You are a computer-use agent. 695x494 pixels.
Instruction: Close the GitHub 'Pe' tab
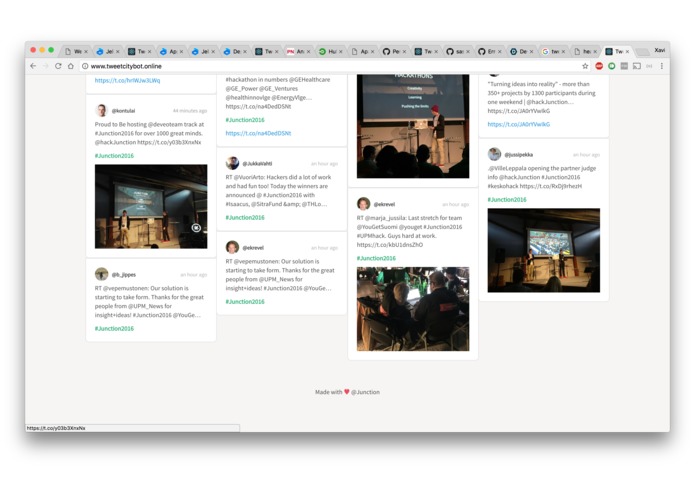pos(404,52)
